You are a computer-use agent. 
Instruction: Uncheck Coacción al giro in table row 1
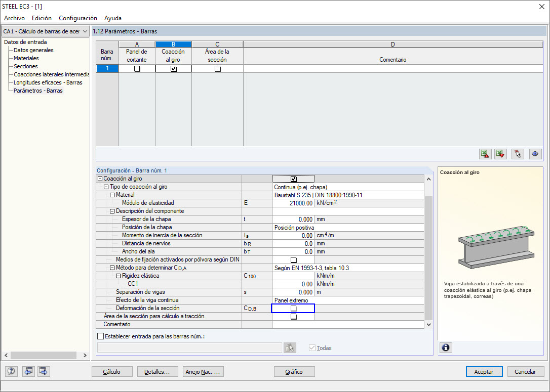(x=174, y=69)
